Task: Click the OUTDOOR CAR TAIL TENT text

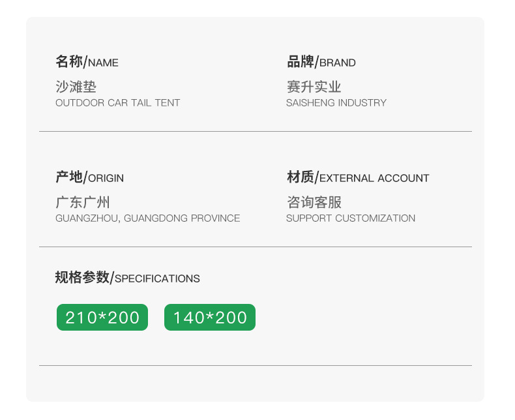Action: click(117, 103)
